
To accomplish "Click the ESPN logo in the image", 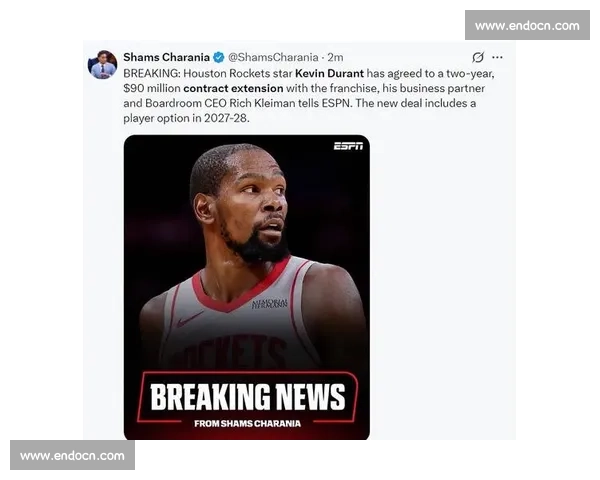I will tap(348, 146).
